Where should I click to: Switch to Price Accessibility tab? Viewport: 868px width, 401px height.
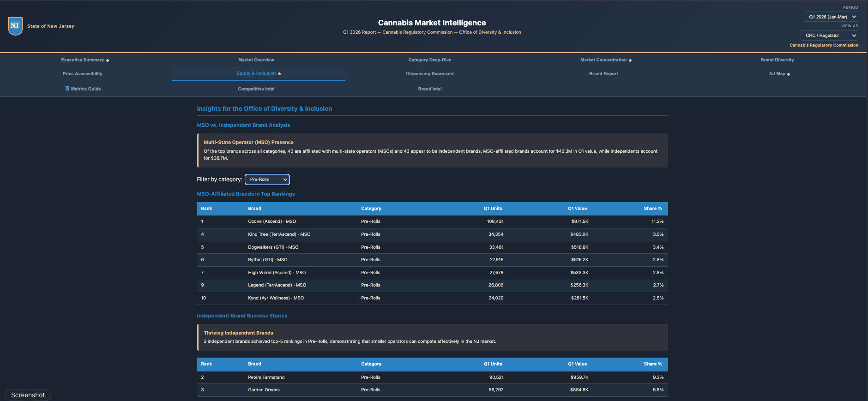(83, 74)
